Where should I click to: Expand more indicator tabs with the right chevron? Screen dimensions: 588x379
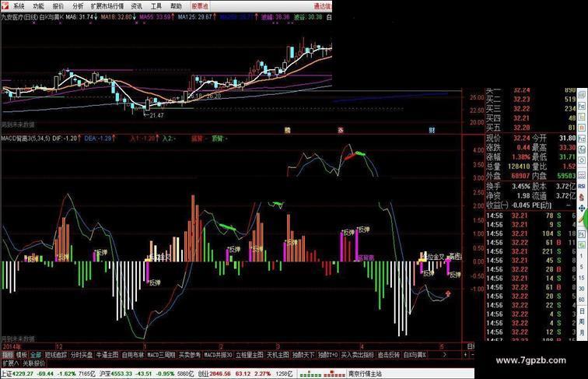coord(444,355)
